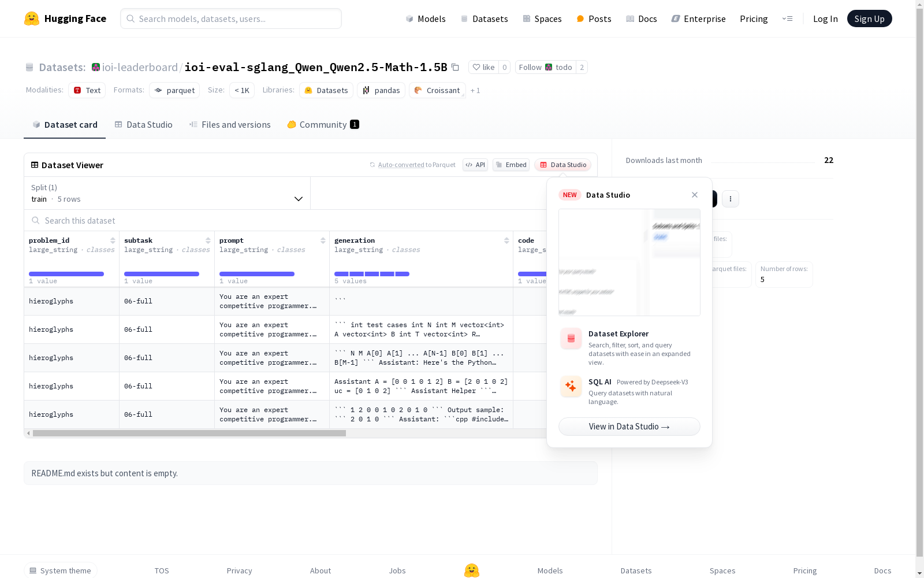The width and height of the screenshot is (924, 578).
Task: Select the pandas library tag
Action: (381, 90)
